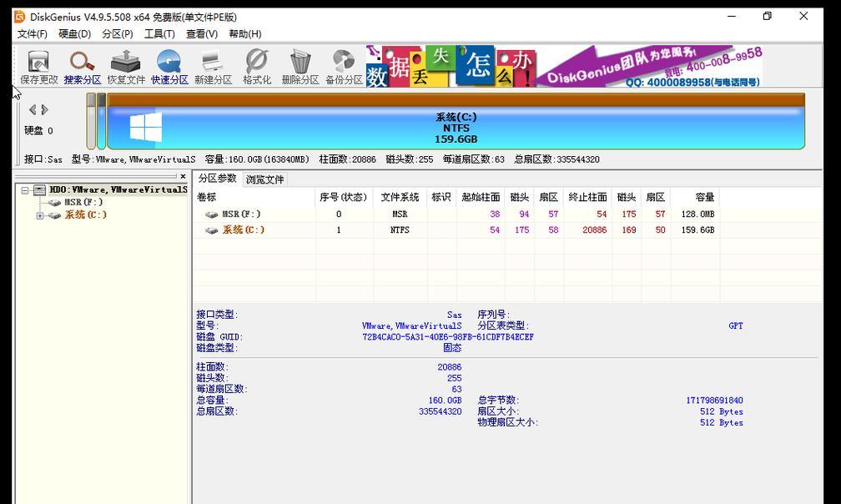Click the 起始柱面 column header
Screen dimensions: 841x504
click(x=481, y=197)
